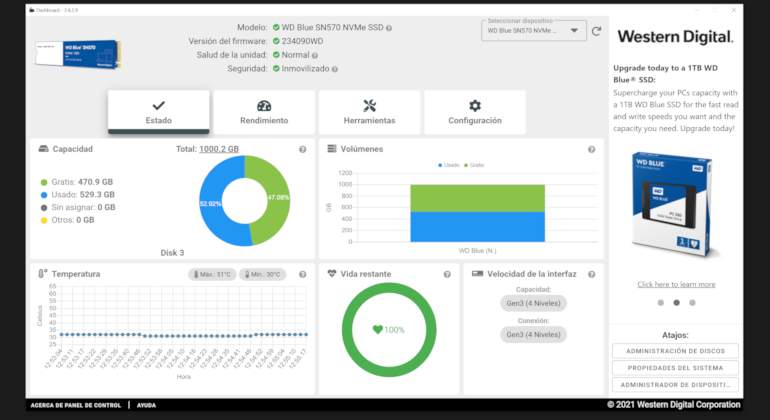Click the Conexión Gen3 (4 Niveles) badge
The width and height of the screenshot is (770, 420).
[533, 335]
